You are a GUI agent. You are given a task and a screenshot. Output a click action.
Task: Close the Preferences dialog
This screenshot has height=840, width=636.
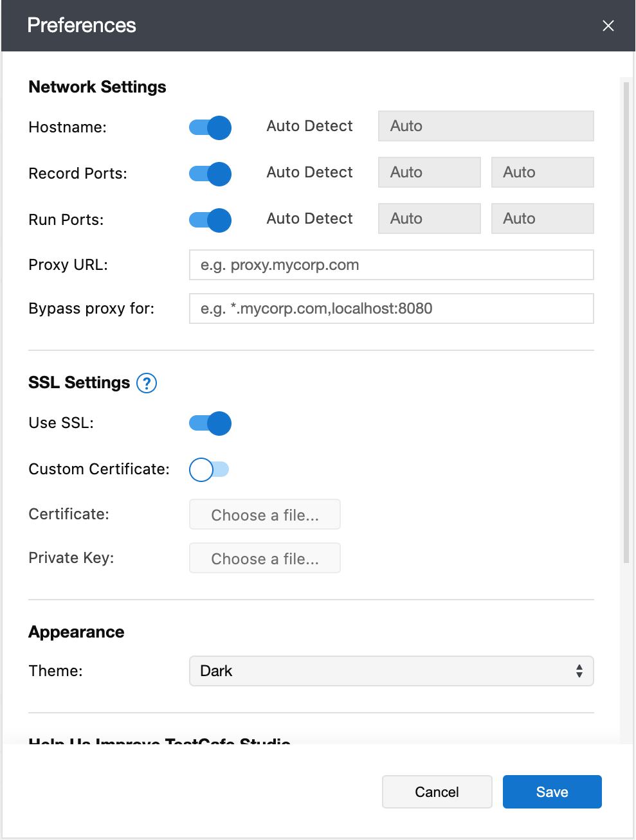click(608, 26)
